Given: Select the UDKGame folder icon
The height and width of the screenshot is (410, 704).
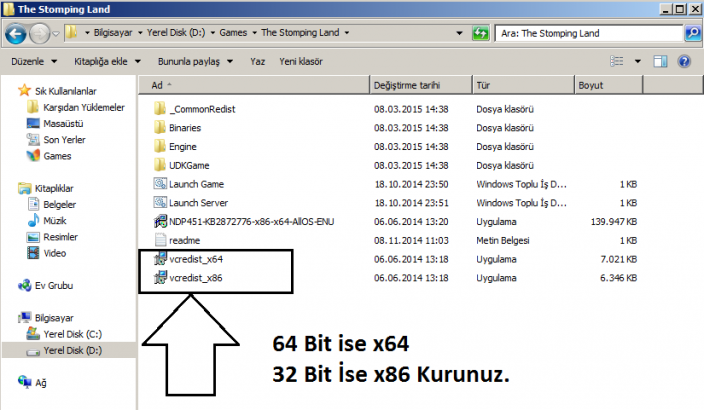Looking at the screenshot, I should coord(159,165).
